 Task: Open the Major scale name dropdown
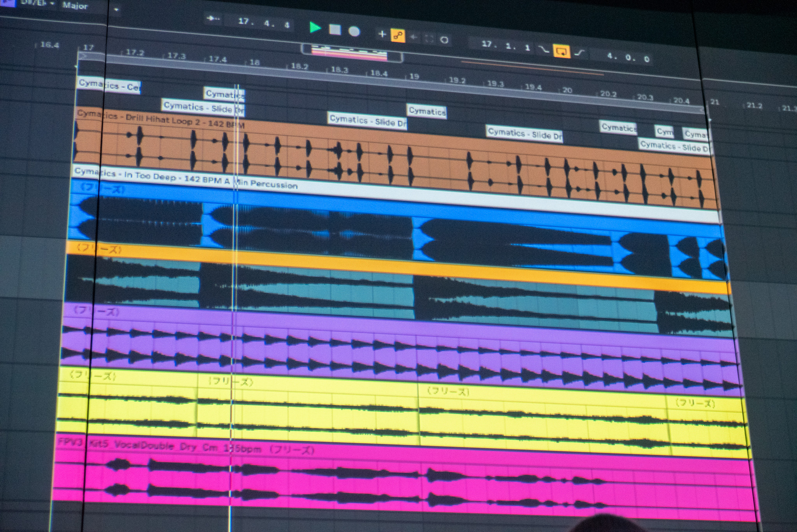[75, 6]
